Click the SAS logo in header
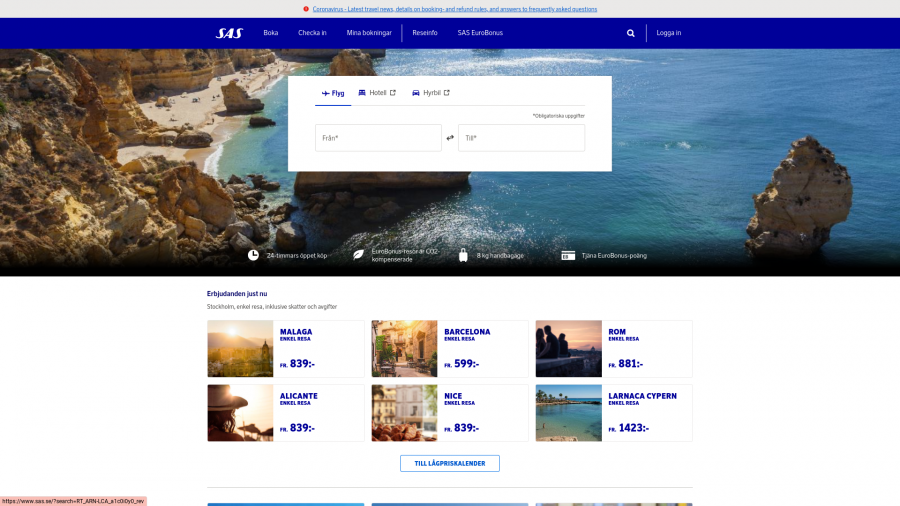Viewport: 900px width, 506px height. [229, 33]
